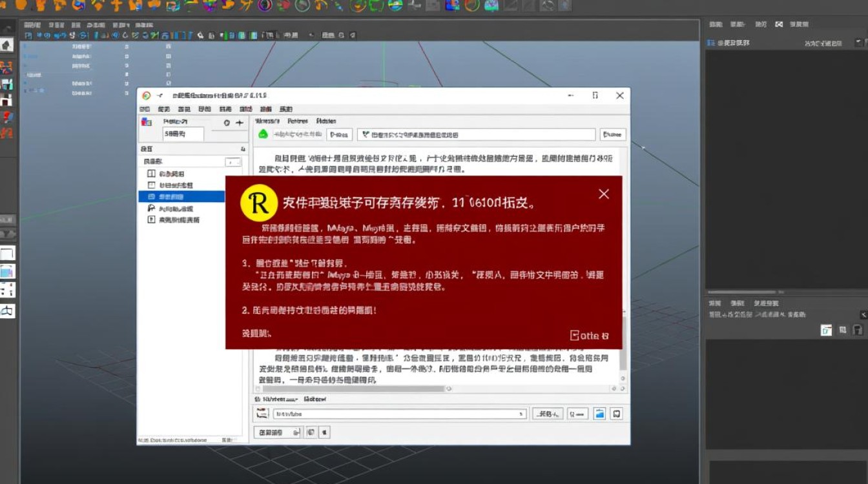Image resolution: width=868 pixels, height=484 pixels.
Task: Click the first button right of the path combo box
Action: [x=548, y=414]
